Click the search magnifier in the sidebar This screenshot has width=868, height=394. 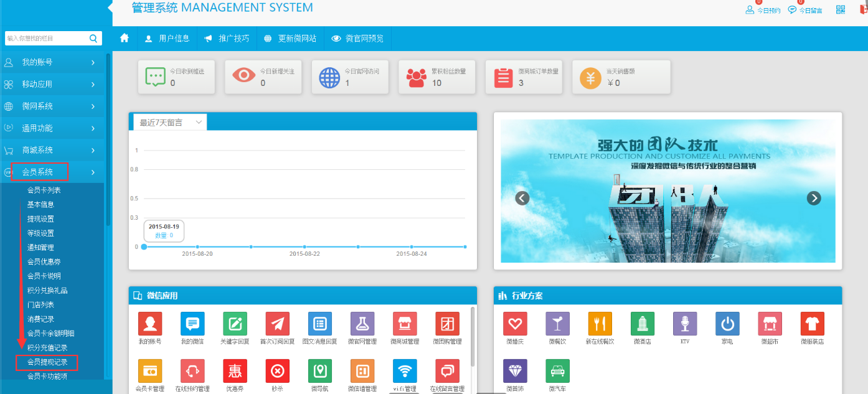(93, 39)
